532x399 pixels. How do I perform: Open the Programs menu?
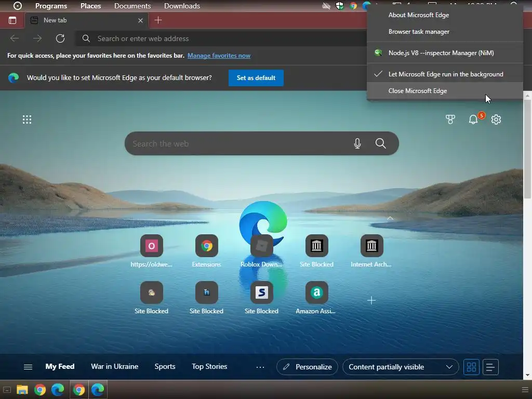click(x=51, y=6)
